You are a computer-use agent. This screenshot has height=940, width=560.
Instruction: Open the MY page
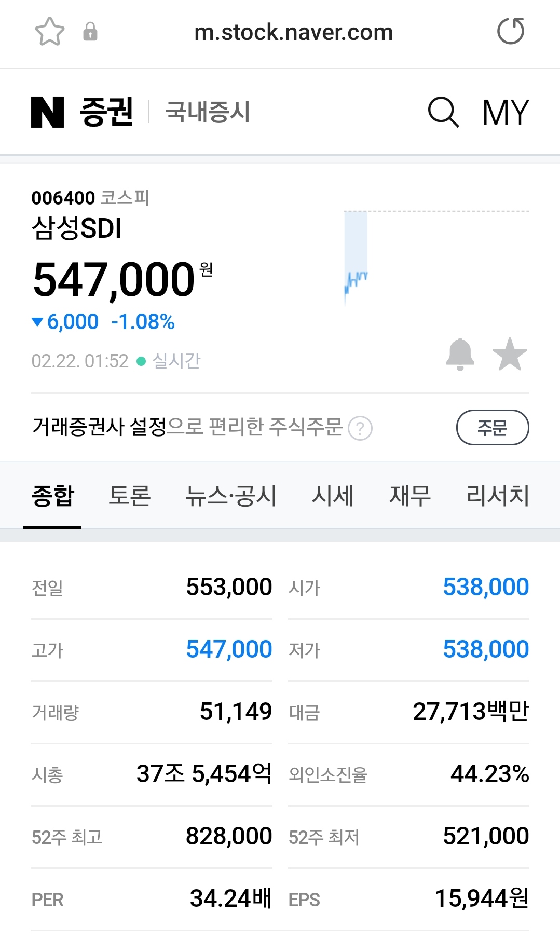506,112
